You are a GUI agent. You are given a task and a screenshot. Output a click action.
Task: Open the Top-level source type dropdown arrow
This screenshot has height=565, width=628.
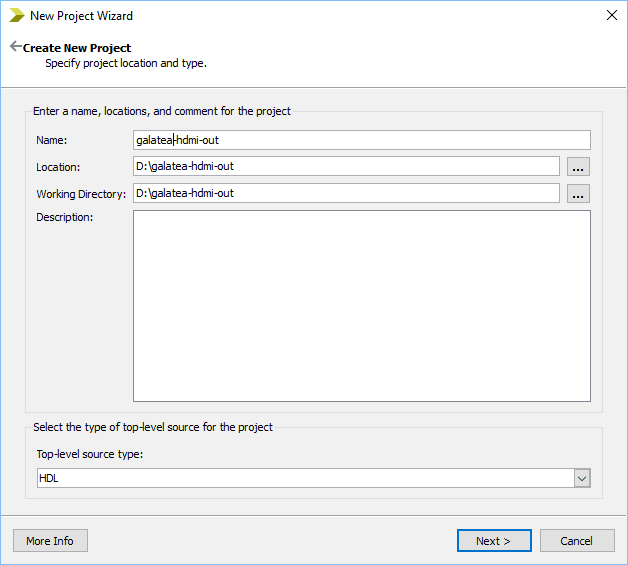(x=582, y=479)
